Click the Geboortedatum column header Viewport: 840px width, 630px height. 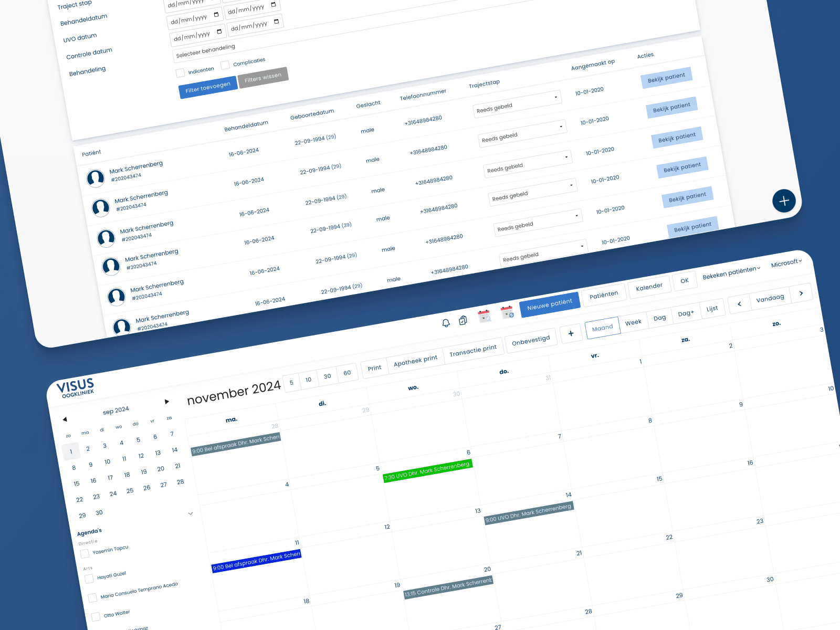(312, 114)
